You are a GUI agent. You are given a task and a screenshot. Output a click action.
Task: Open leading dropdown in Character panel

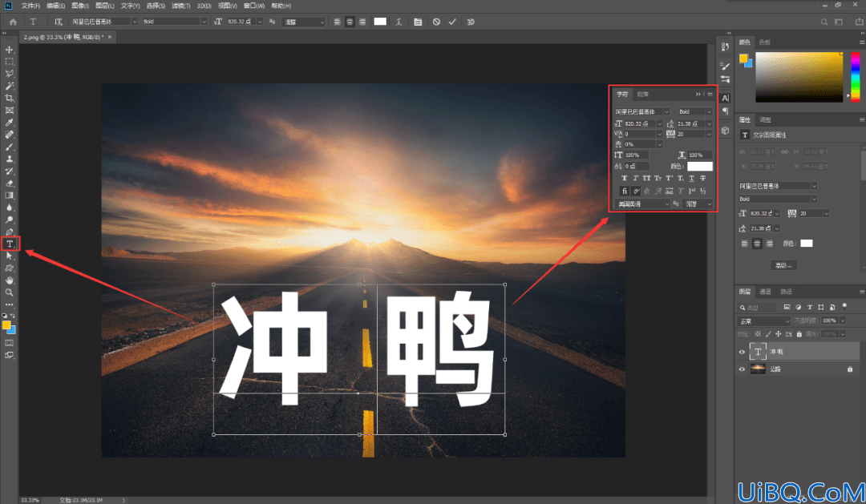pyautogui.click(x=709, y=123)
